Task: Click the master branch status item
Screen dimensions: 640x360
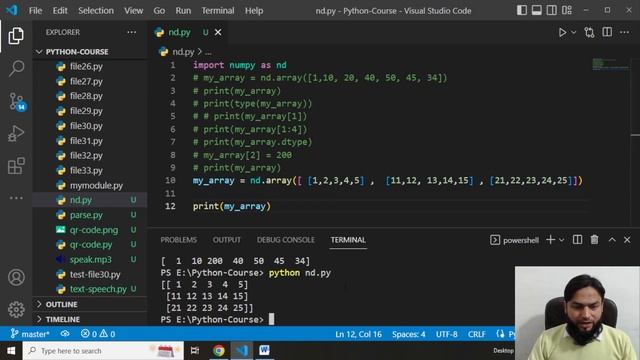Action: click(x=30, y=334)
